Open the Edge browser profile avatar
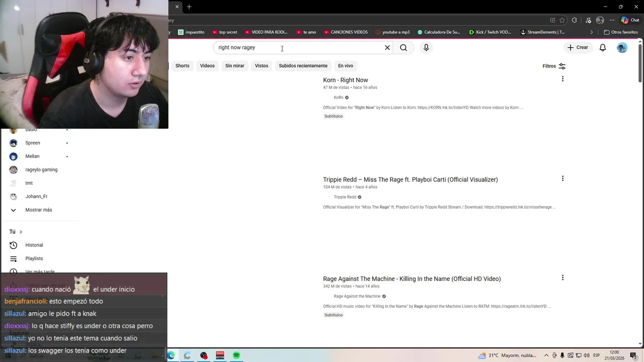The height and width of the screenshot is (362, 644). coord(600,20)
